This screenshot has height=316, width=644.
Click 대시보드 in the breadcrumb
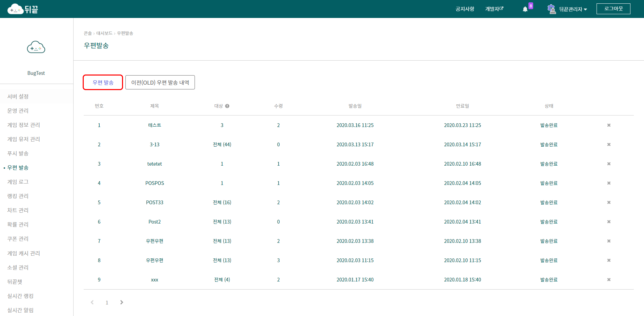click(x=104, y=33)
